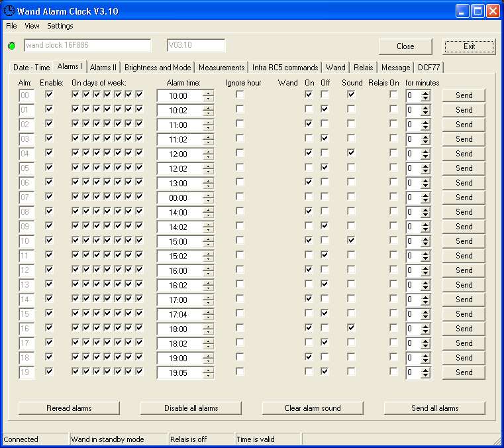This screenshot has width=504, height=448.
Task: Click Send for the 12:02 alarm
Action: coord(464,168)
